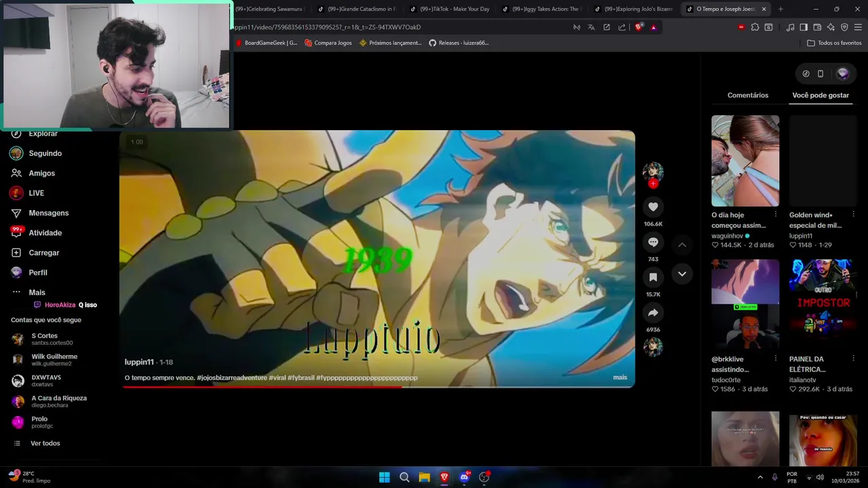This screenshot has height=488, width=868.
Task: Click the phone app icon in header
Action: pos(820,74)
